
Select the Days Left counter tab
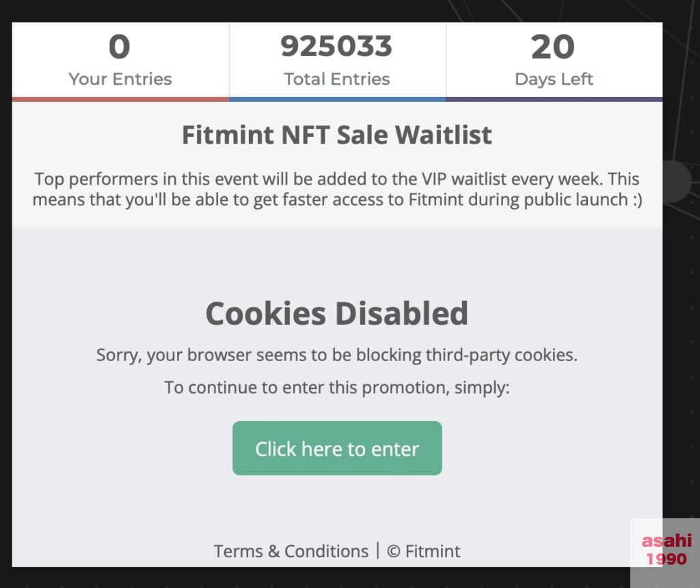(554, 62)
